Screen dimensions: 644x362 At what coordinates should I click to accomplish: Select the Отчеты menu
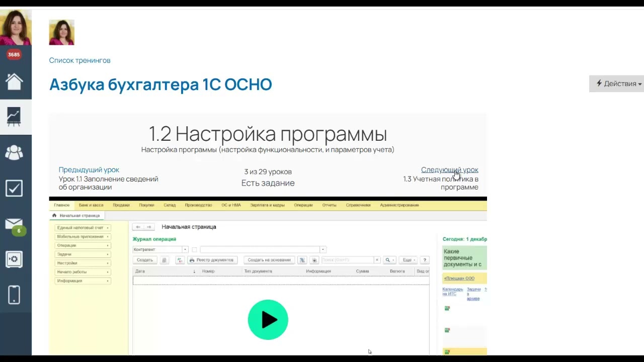coord(329,205)
